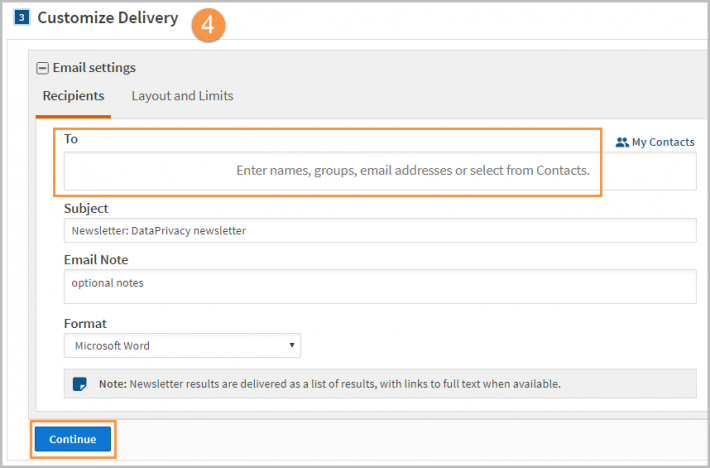This screenshot has height=468, width=710.
Task: Click the Email Note text area
Action: [380, 286]
